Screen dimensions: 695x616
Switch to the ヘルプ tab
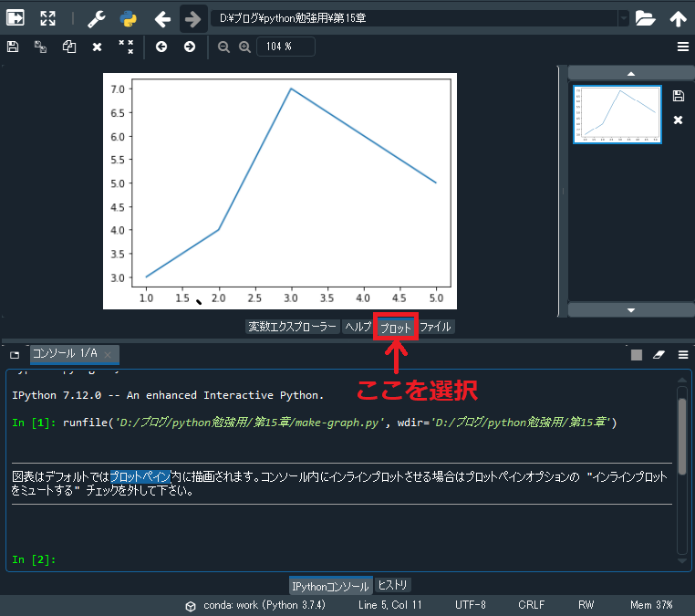pyautogui.click(x=358, y=327)
